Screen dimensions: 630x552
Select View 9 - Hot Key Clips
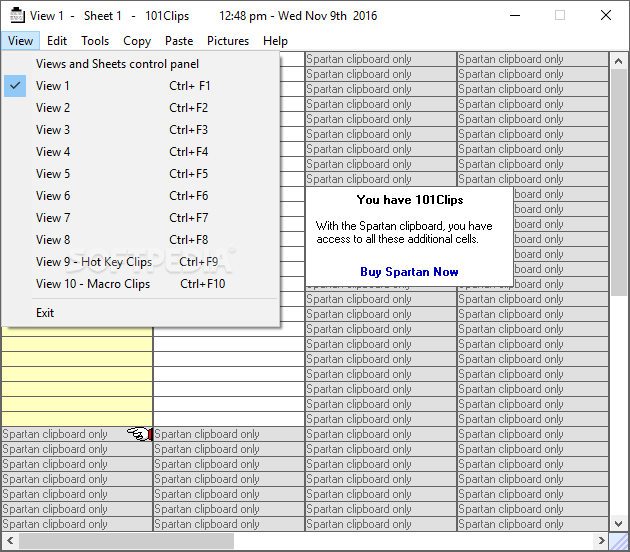(x=141, y=262)
